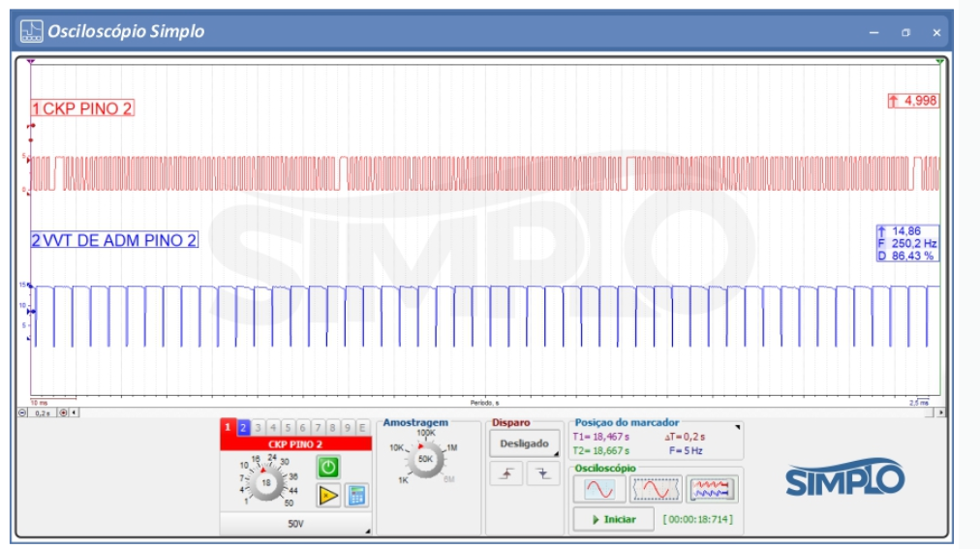Select channel tab 8
980x549 pixels.
tap(332, 427)
